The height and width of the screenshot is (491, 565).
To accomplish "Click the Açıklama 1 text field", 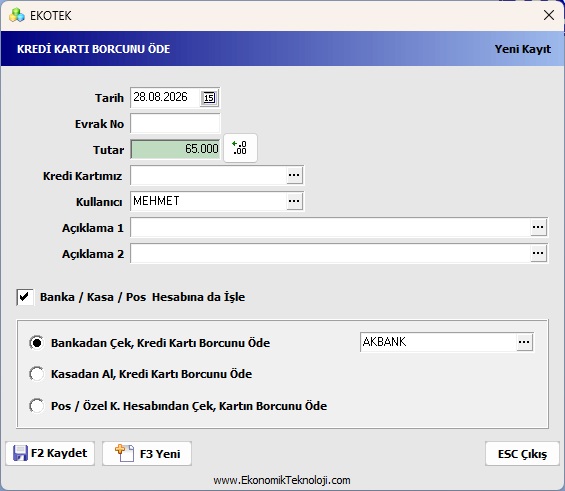I will [330, 227].
